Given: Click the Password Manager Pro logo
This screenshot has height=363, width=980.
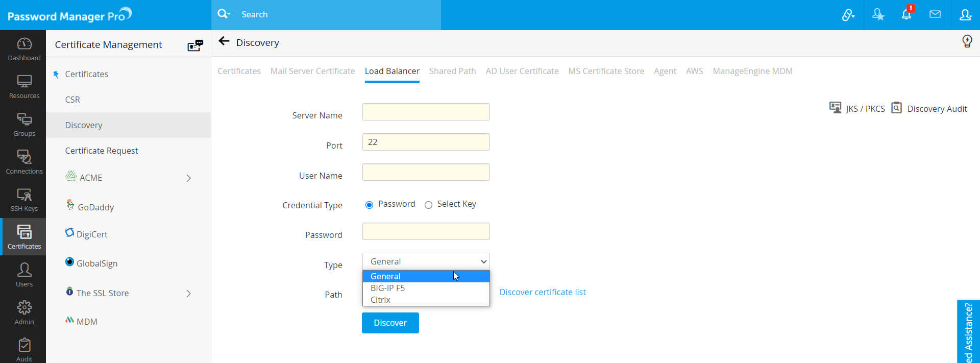Looking at the screenshot, I should [69, 15].
